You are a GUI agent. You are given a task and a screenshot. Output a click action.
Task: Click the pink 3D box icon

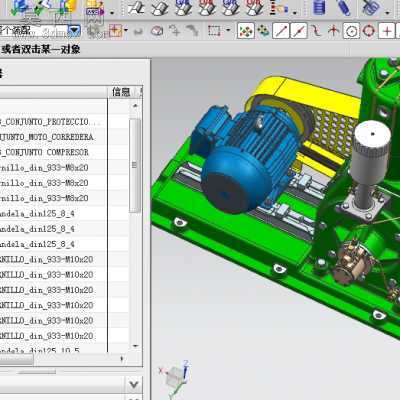point(157,31)
